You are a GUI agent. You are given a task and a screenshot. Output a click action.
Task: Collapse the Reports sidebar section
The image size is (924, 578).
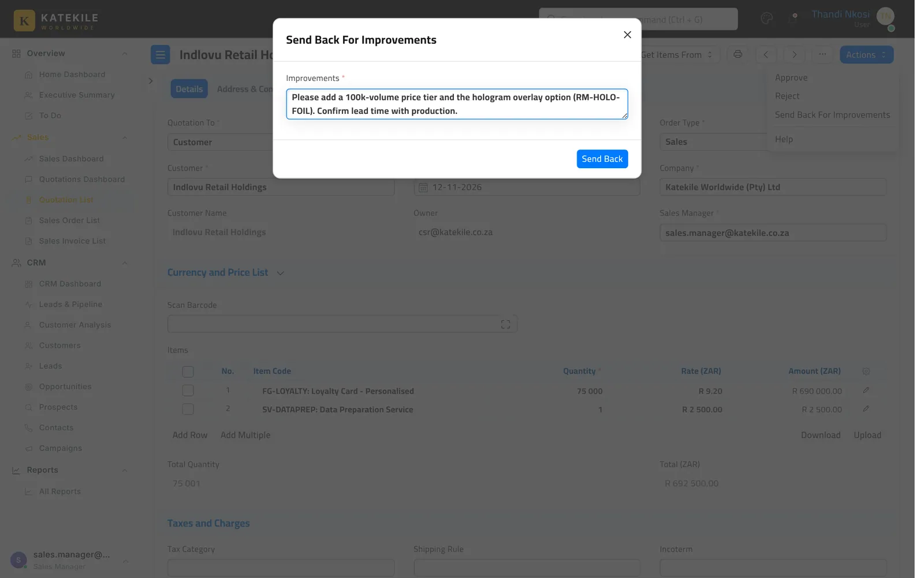point(124,470)
